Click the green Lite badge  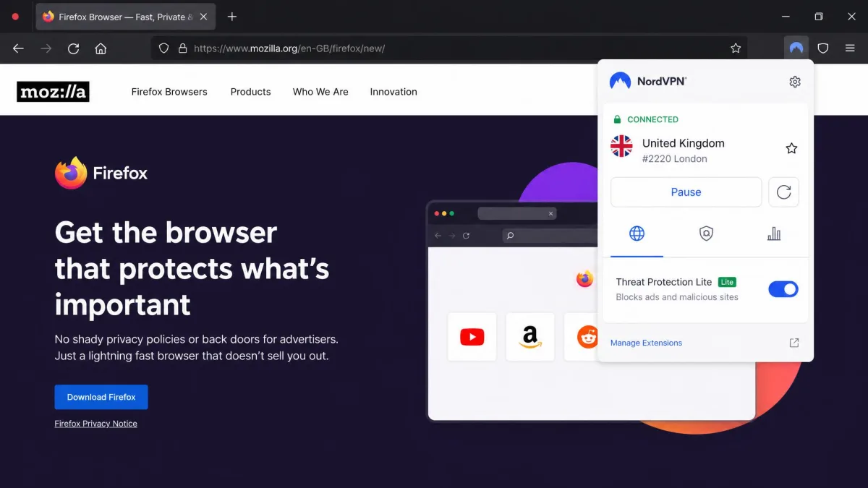(x=727, y=282)
